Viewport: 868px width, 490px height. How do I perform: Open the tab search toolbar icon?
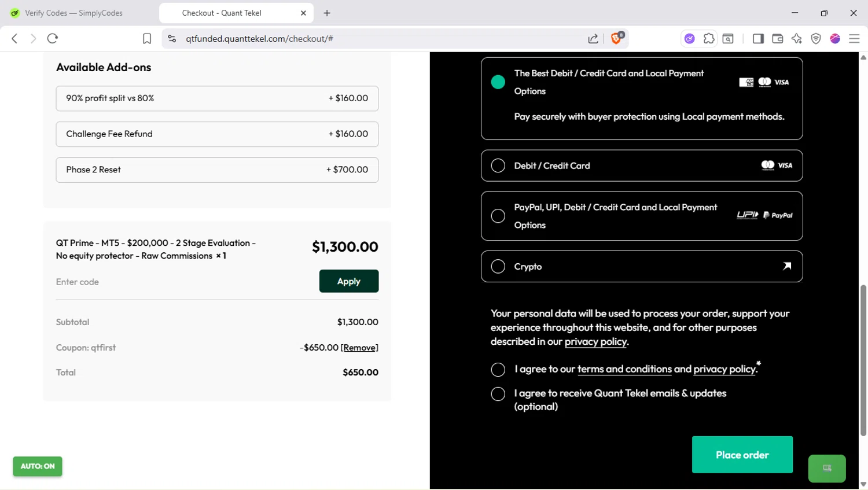click(x=728, y=39)
